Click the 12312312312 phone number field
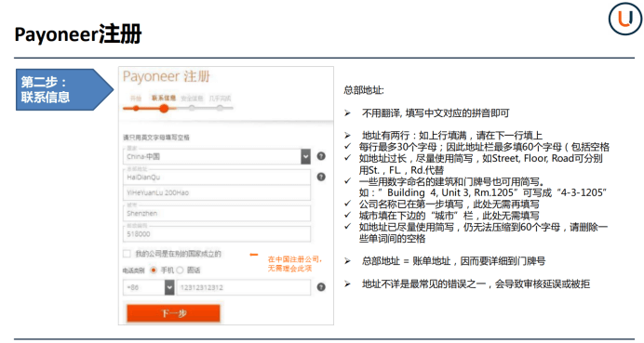This screenshot has height=343, width=644. tap(244, 287)
